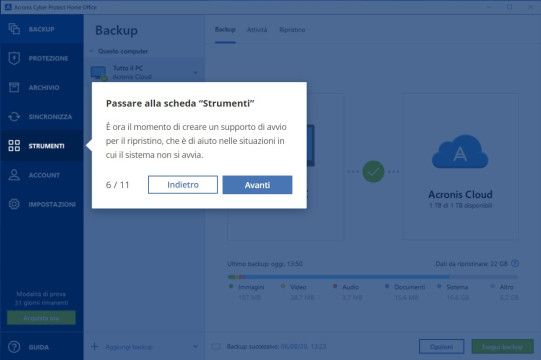Open the Impostazioni gear icon
This screenshot has height=360, width=541.
point(14,204)
